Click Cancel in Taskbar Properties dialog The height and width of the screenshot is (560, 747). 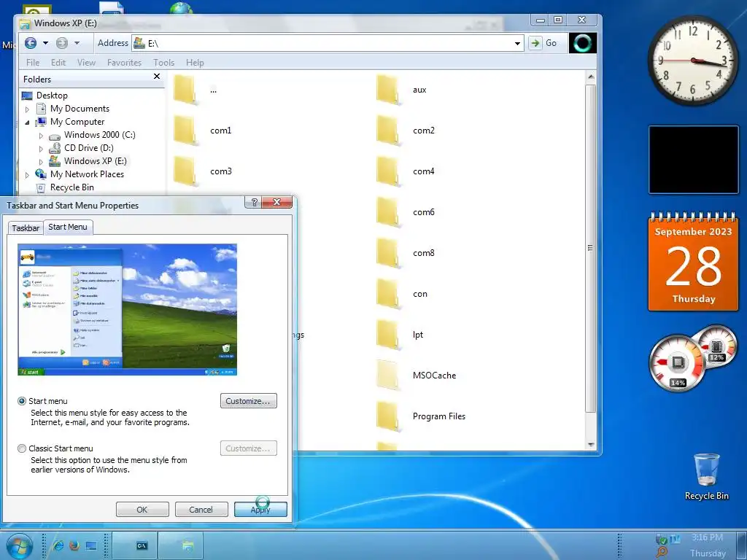201,510
